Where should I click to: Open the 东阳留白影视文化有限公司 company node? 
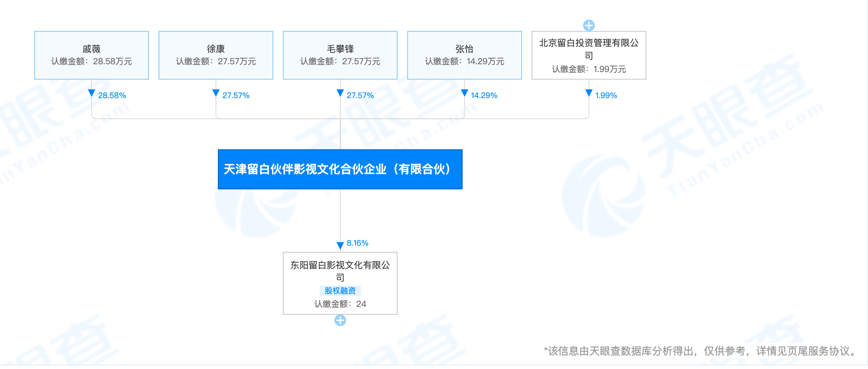pyautogui.click(x=340, y=271)
